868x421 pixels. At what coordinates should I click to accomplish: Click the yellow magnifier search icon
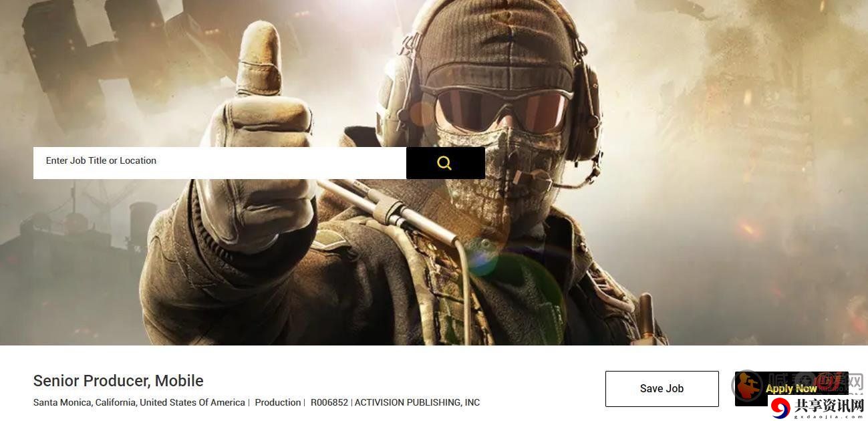(x=444, y=163)
